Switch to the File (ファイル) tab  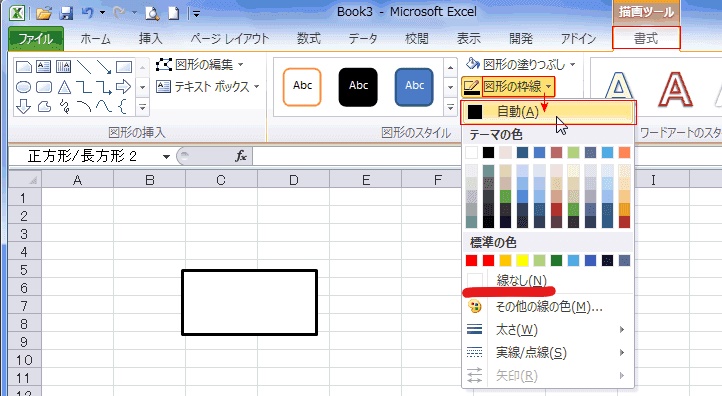click(x=36, y=39)
